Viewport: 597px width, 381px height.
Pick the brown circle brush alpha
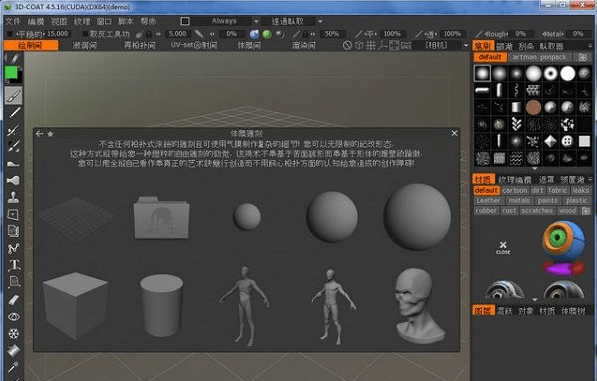[x=533, y=107]
